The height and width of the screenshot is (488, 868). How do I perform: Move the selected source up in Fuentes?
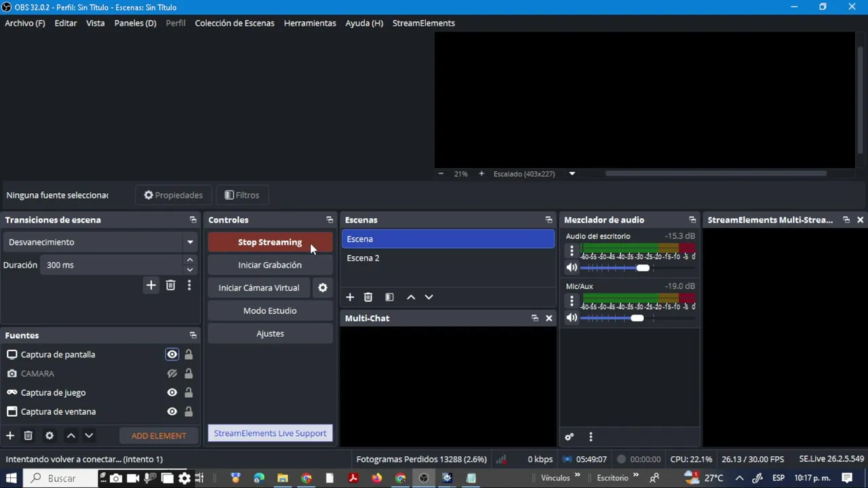(x=71, y=435)
